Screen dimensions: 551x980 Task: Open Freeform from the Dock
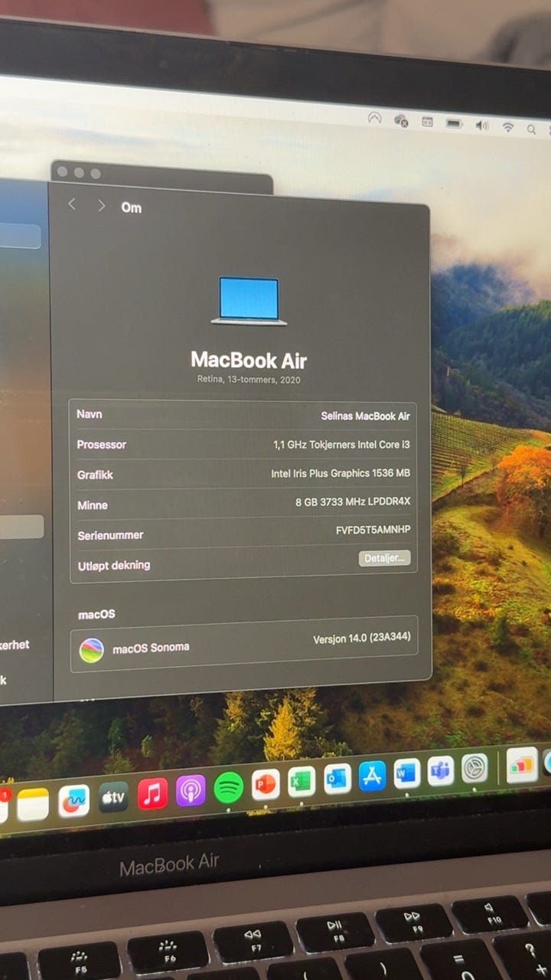73,801
